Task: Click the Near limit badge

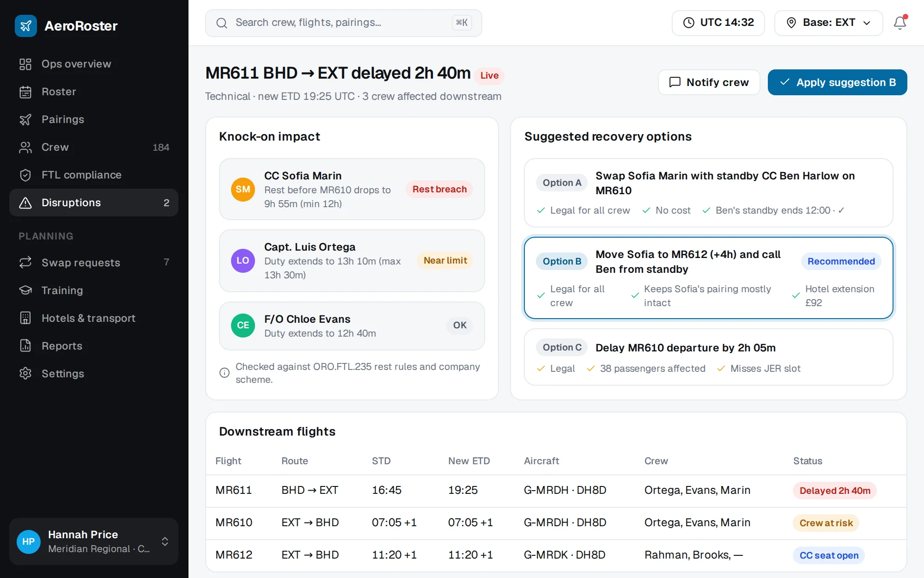Action: [x=445, y=260]
